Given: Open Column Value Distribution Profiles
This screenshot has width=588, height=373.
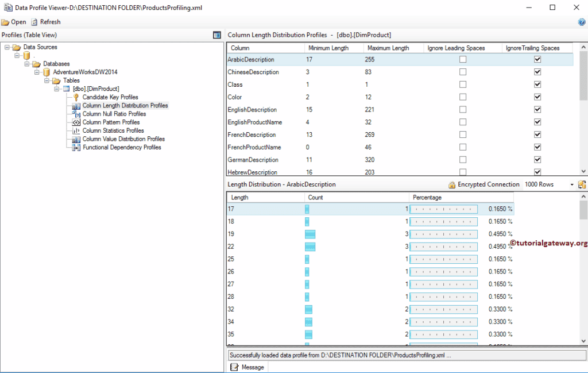Looking at the screenshot, I should (x=123, y=139).
